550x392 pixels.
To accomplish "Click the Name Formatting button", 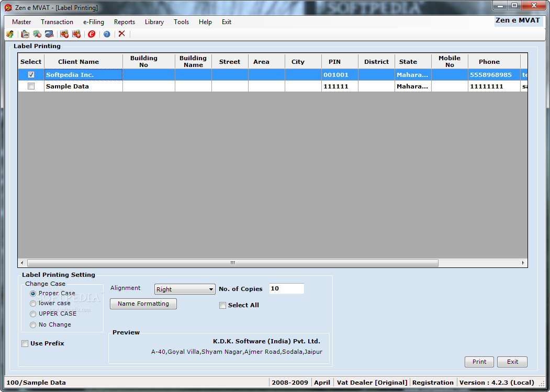I will pos(143,304).
